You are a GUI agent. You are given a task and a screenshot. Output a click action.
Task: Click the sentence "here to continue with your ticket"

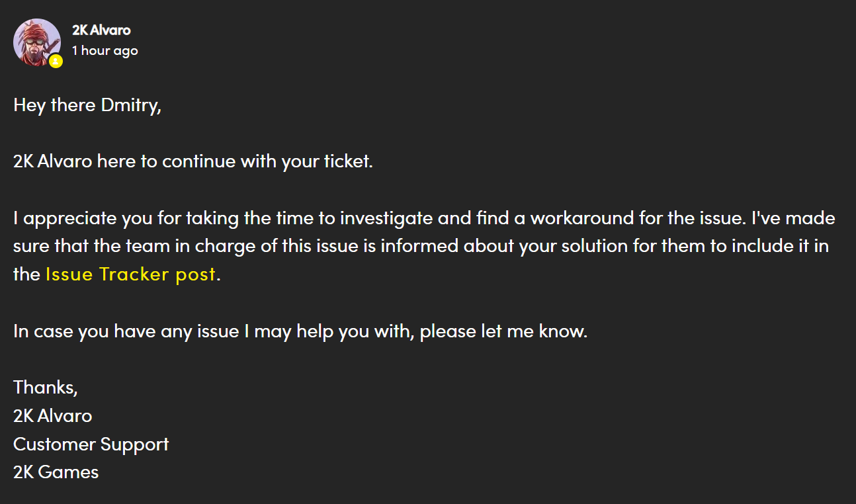pos(235,161)
